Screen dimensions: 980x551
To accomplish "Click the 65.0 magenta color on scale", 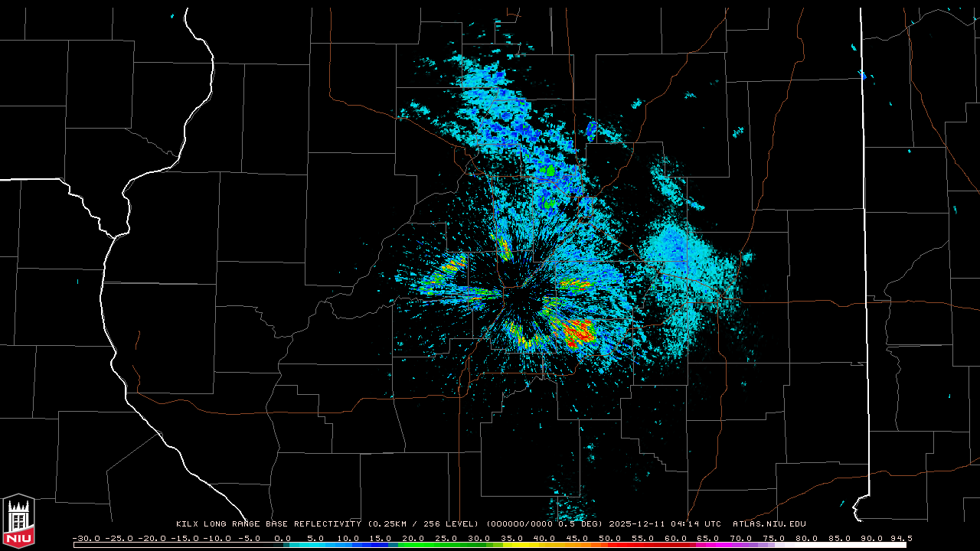I will pyautogui.click(x=707, y=545).
